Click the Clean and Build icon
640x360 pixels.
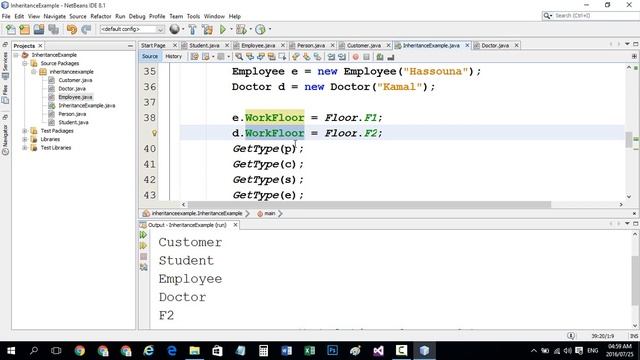[207, 29]
